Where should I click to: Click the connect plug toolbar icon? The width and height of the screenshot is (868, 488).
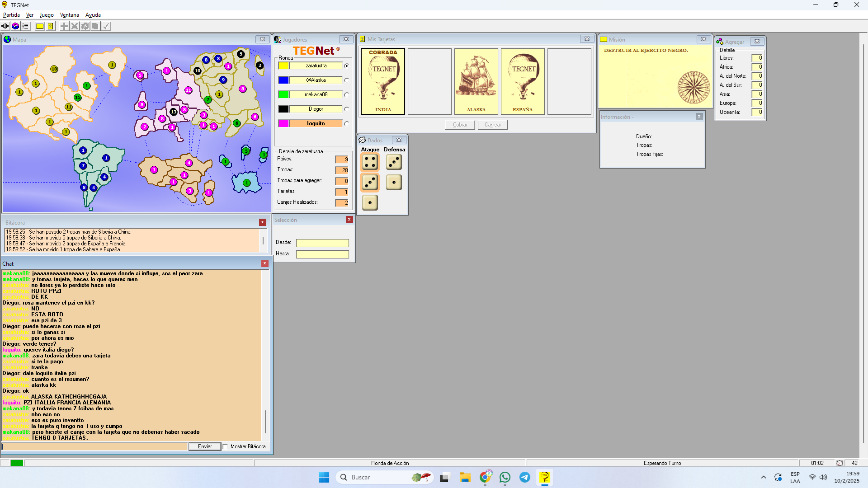(5, 26)
